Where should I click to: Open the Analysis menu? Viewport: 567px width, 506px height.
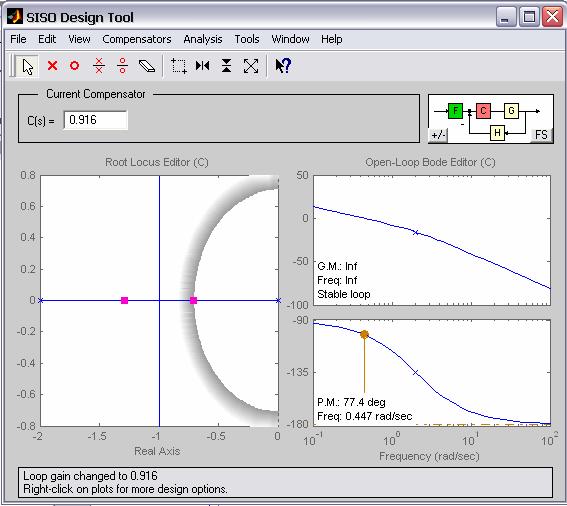coord(203,39)
